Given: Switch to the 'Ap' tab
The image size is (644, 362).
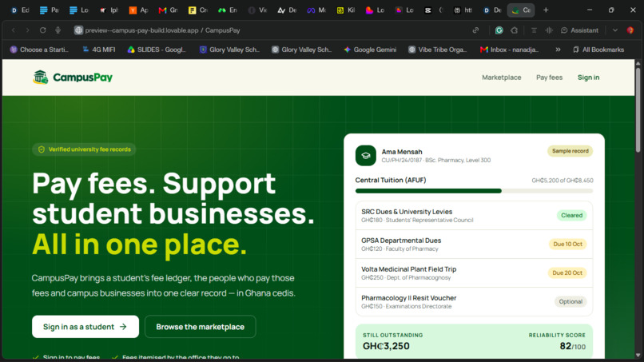Looking at the screenshot, I should coord(139,10).
